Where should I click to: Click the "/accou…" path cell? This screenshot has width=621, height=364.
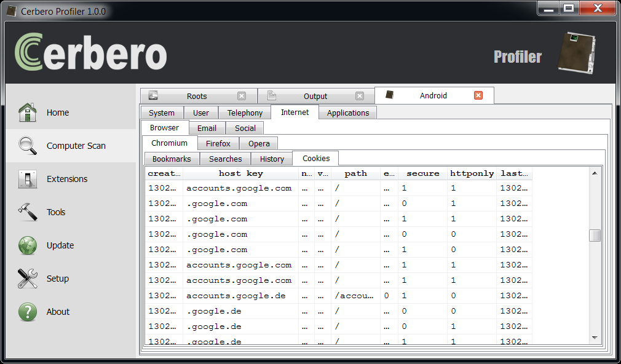[x=355, y=296]
